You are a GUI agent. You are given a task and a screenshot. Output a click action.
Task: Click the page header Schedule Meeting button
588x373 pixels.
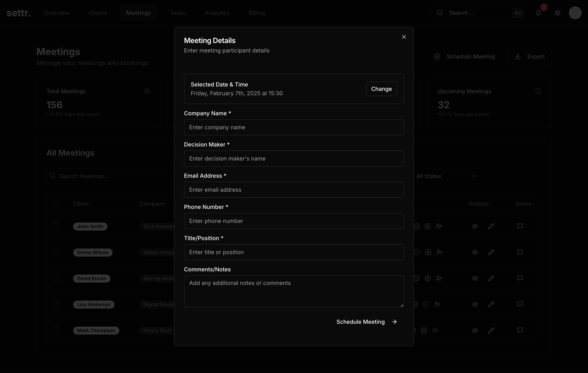pos(464,56)
